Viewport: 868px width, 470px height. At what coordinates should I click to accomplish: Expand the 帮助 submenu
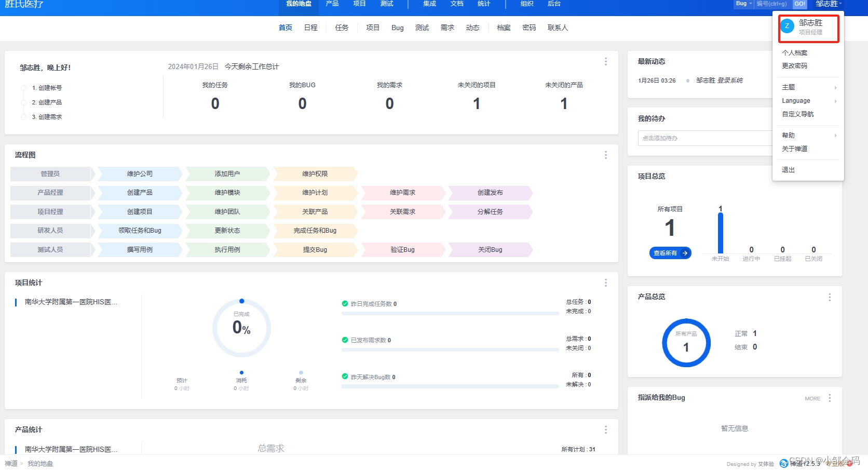pyautogui.click(x=808, y=136)
